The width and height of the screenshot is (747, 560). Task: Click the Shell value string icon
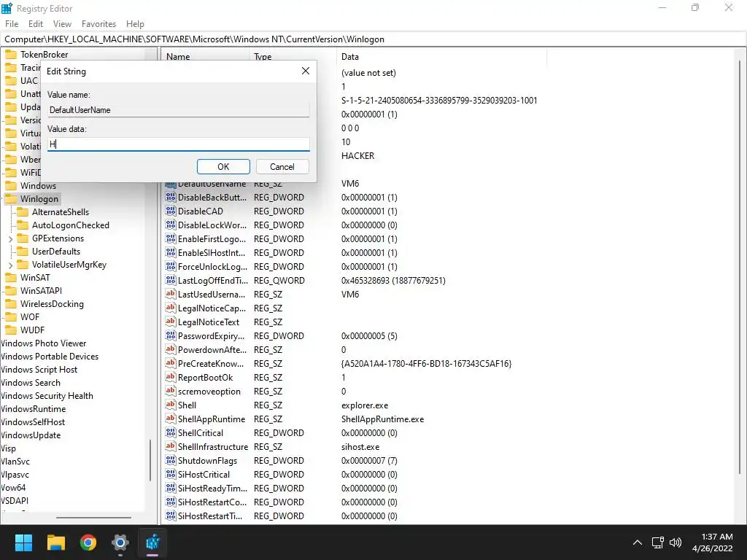click(x=171, y=405)
